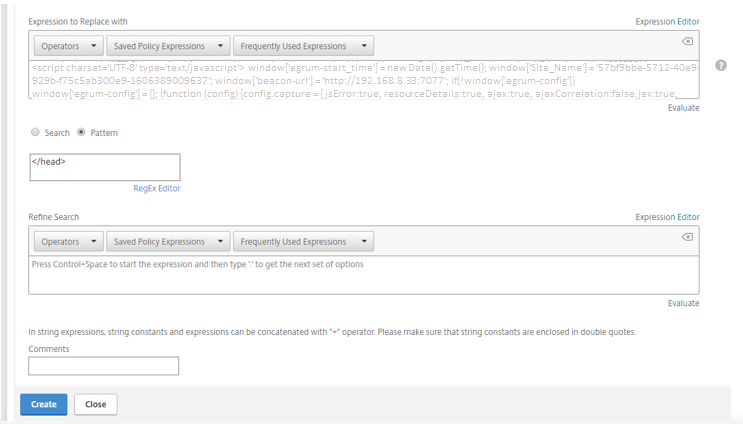Screen dimensions: 743x424
Task: Clear the Expression to Replace with field
Action: click(x=687, y=42)
